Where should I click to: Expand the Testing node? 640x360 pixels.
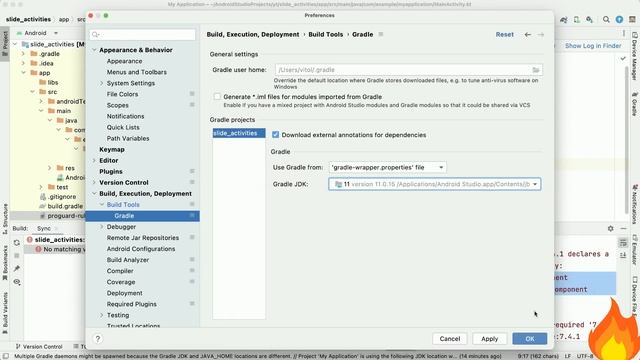coord(102,315)
